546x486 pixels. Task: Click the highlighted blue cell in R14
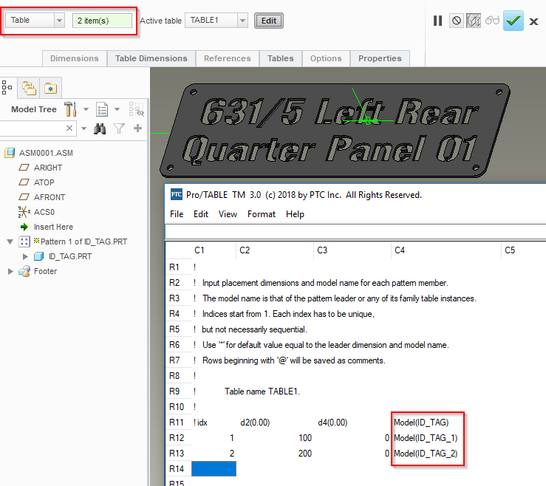(x=214, y=468)
